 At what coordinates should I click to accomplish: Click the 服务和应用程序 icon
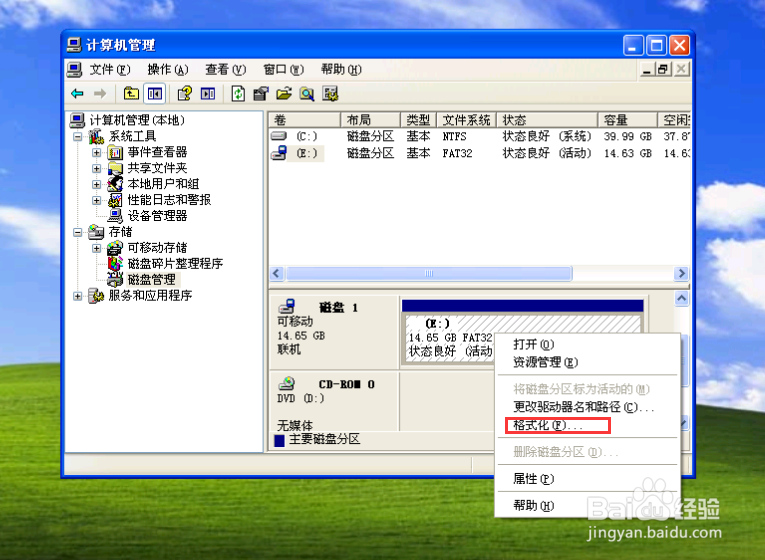point(96,296)
